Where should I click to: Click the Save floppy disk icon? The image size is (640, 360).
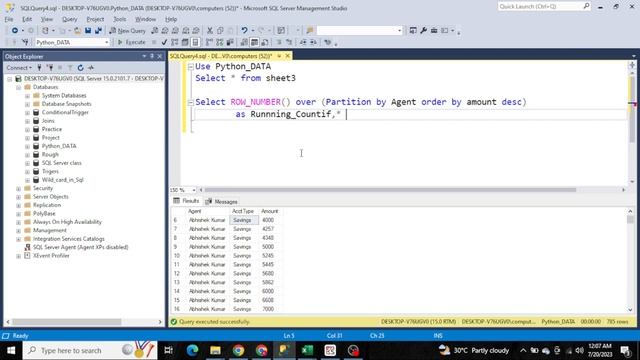coord(88,31)
